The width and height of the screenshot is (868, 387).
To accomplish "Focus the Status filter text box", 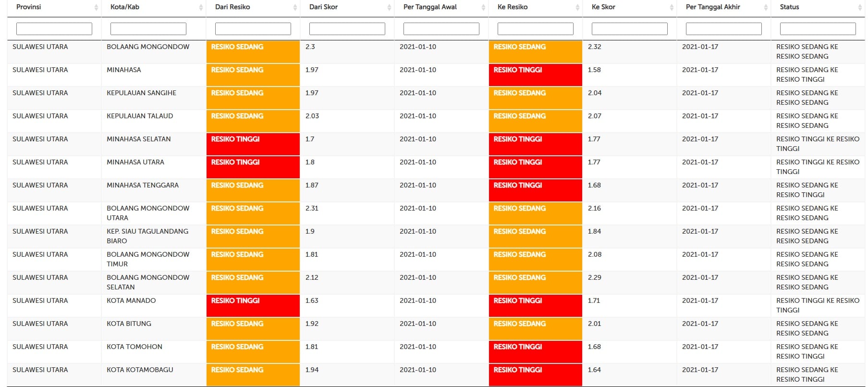I will 818,29.
